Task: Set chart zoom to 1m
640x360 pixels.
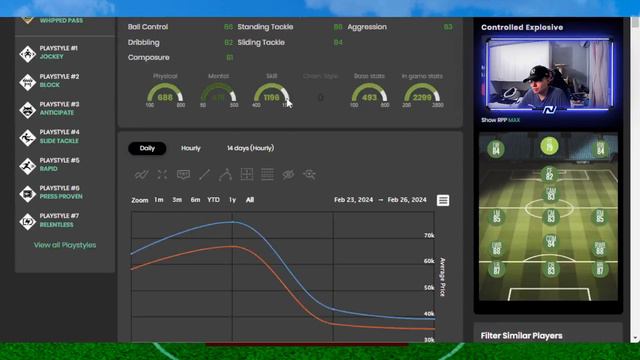Action: (x=159, y=200)
